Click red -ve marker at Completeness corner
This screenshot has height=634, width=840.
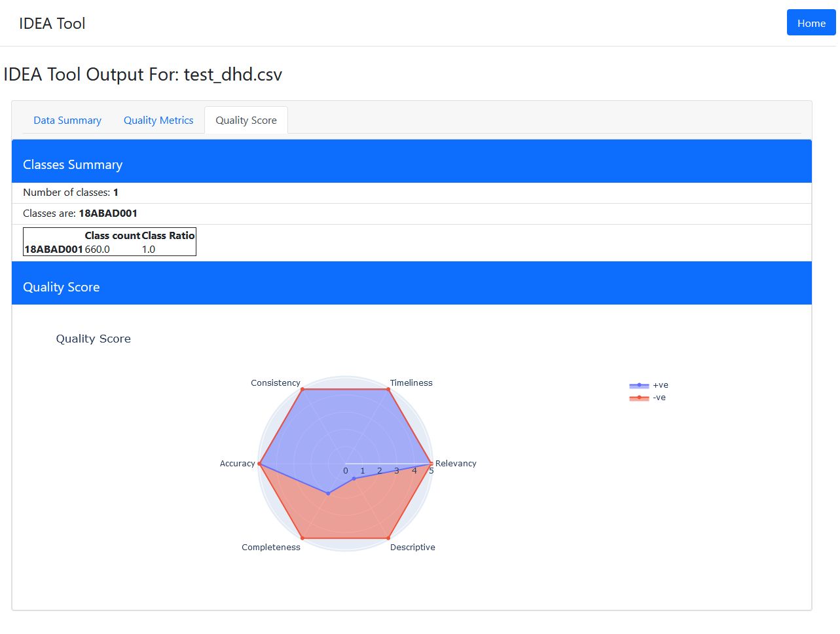302,538
